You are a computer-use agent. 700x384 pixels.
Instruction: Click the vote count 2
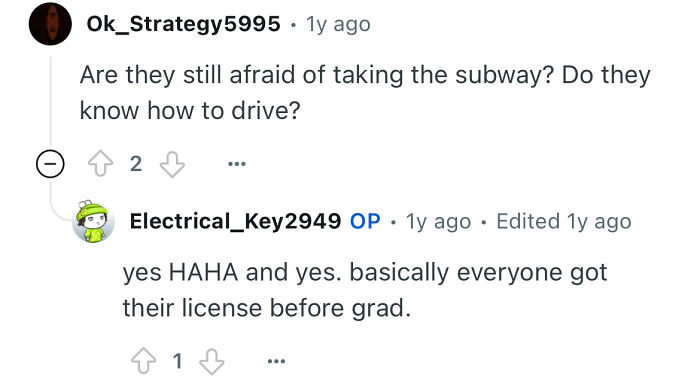tap(136, 164)
